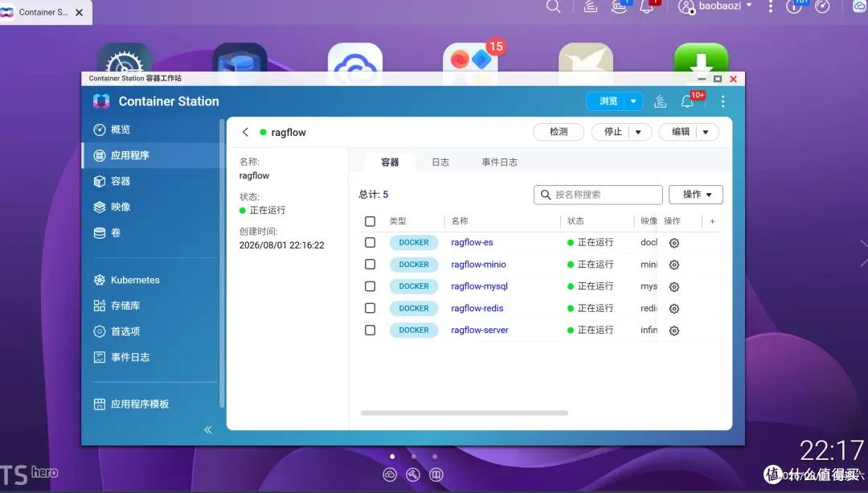
Task: Switch to the 事件日志 tab
Action: click(x=499, y=162)
